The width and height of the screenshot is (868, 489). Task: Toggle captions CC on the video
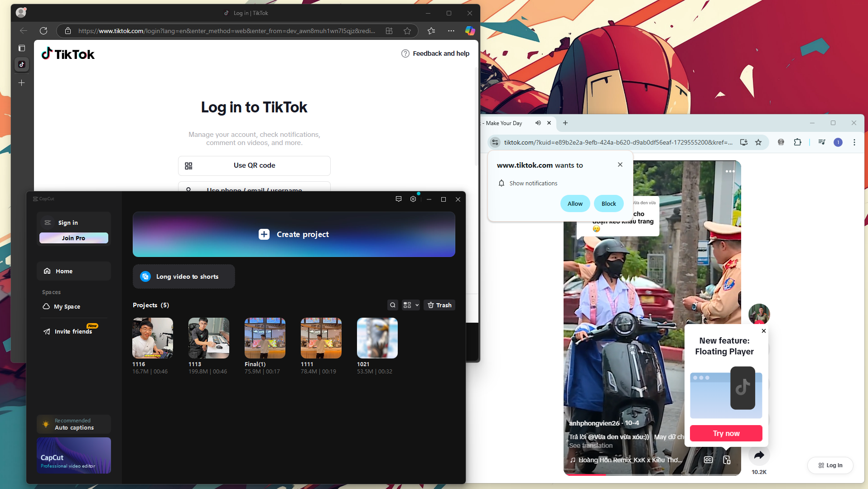[708, 460]
